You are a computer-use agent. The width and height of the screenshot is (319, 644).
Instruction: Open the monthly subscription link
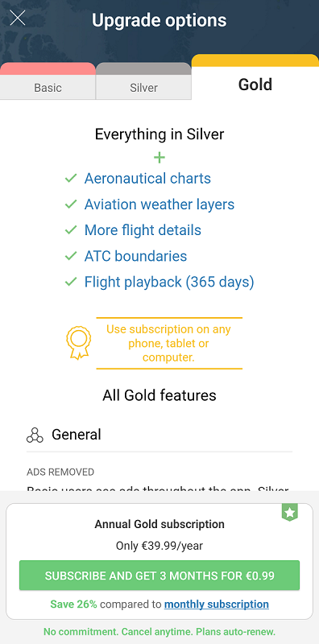pos(217,605)
